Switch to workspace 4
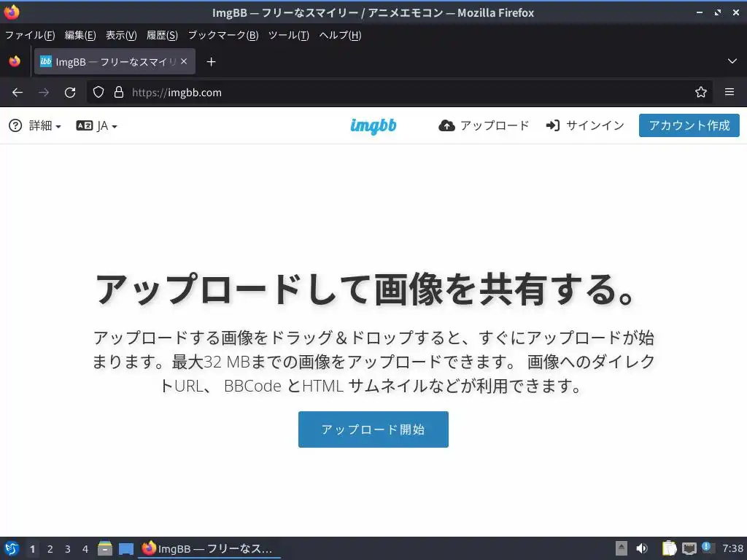 [x=85, y=549]
